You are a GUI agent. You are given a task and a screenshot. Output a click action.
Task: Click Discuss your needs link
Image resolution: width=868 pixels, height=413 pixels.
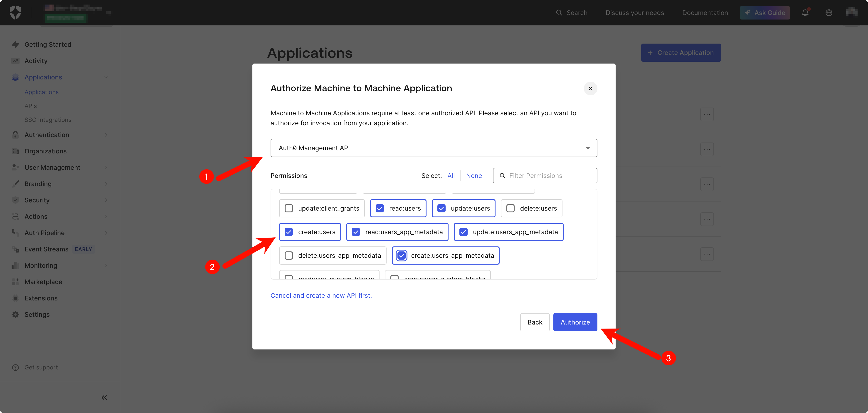pyautogui.click(x=634, y=13)
